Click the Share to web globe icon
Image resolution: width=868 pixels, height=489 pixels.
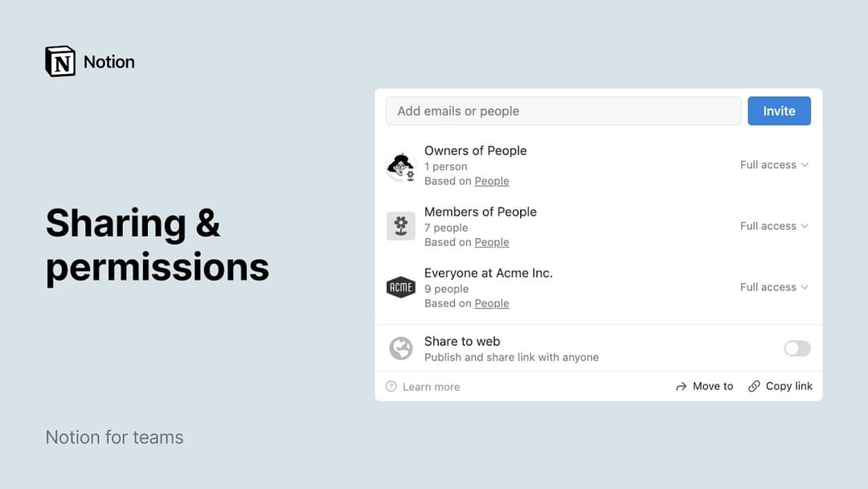pos(401,348)
